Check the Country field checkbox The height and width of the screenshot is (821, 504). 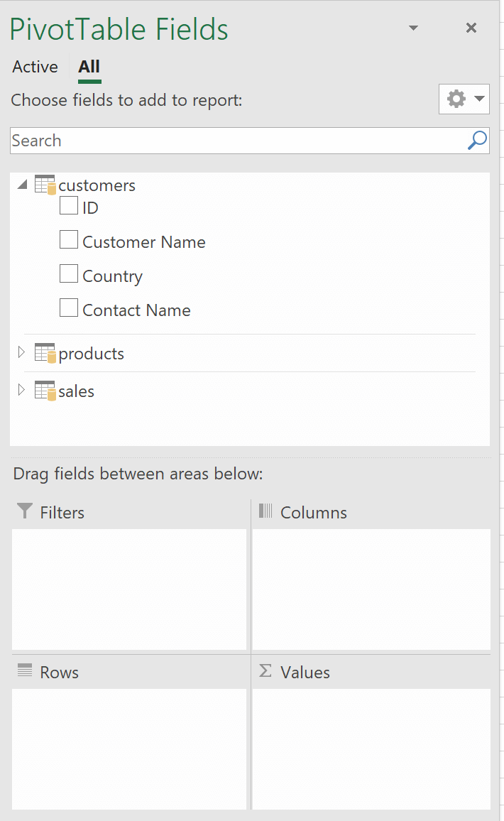click(69, 273)
